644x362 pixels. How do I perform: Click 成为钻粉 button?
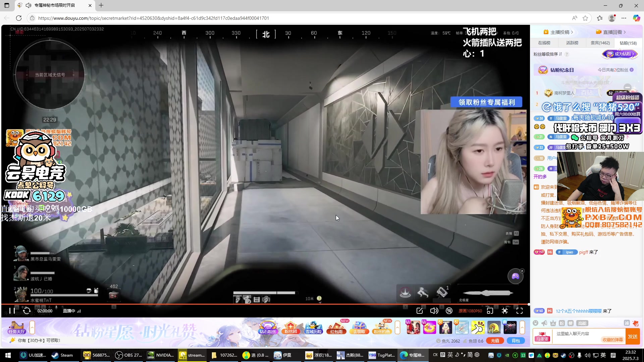(x=620, y=54)
